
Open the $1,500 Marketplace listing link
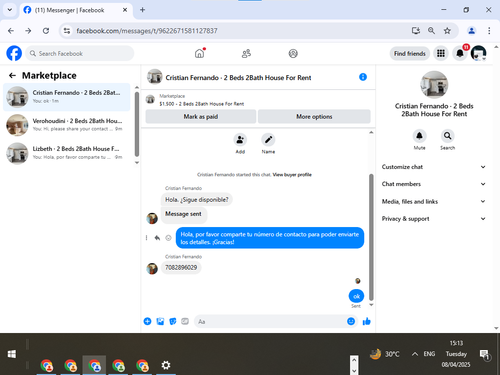(x=202, y=104)
